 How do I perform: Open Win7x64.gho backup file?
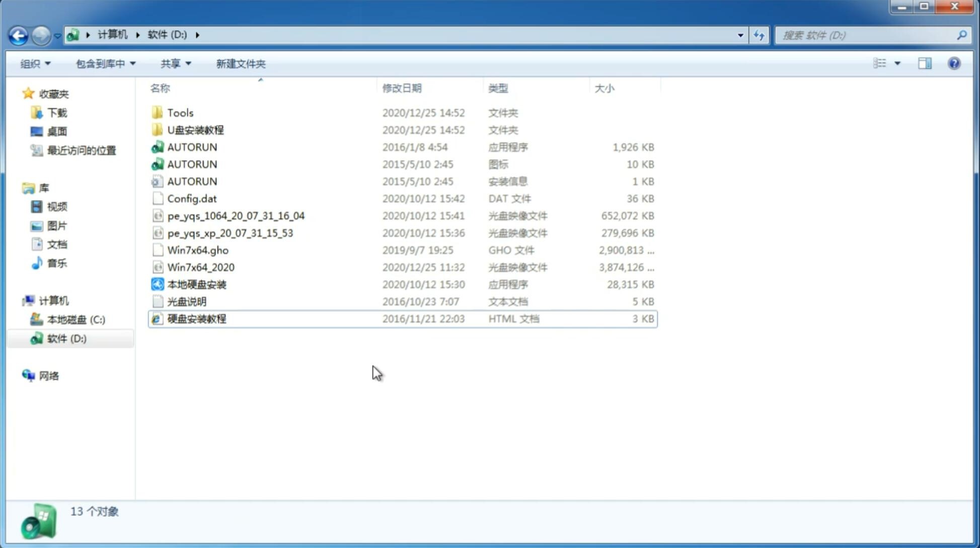(197, 250)
